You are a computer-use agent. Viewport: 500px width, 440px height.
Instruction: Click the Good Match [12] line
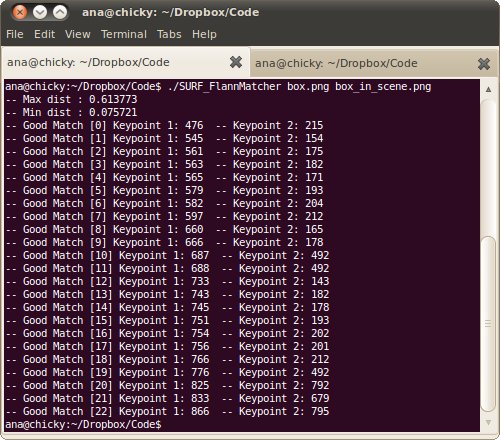167,281
